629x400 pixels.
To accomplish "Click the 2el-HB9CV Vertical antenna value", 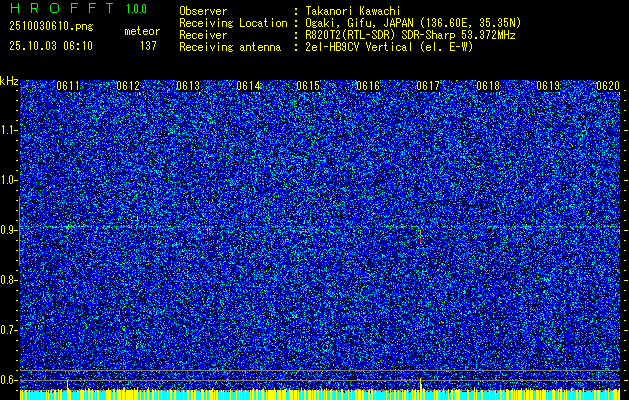I will pyautogui.click(x=390, y=47).
